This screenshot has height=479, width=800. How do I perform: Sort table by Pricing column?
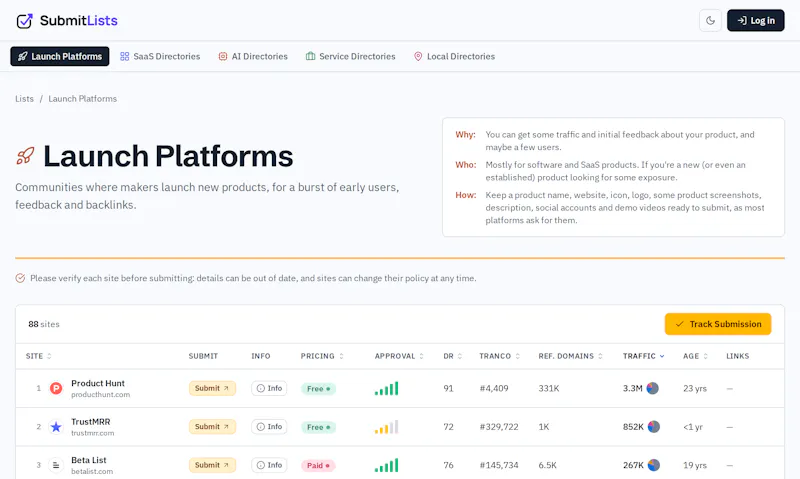click(x=322, y=356)
